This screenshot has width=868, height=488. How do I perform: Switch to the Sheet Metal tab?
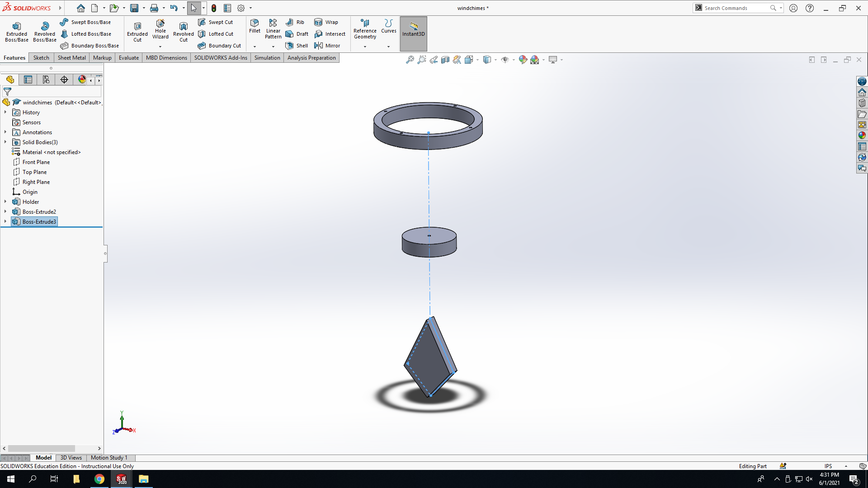coord(71,58)
